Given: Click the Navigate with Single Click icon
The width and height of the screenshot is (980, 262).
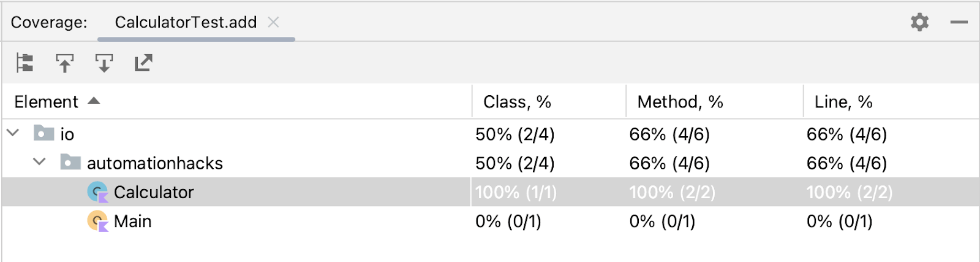Looking at the screenshot, I should point(65,63).
